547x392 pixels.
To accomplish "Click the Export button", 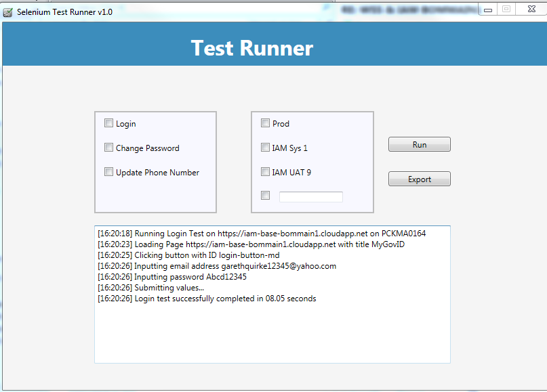I will [419, 179].
